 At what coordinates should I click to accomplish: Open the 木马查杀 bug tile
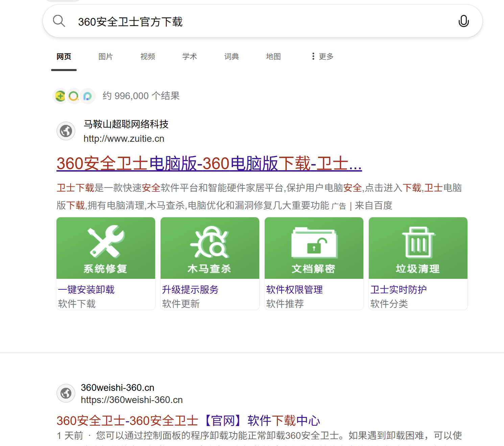click(x=210, y=248)
